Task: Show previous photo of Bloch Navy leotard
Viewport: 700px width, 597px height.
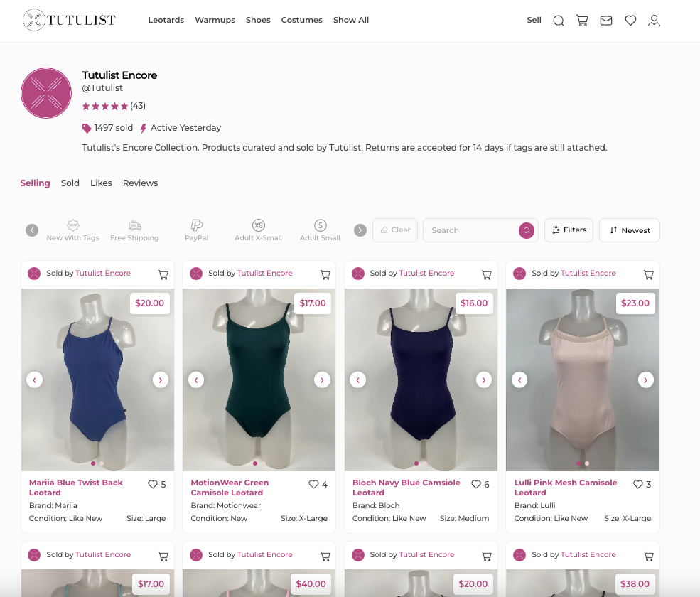Action: click(357, 380)
